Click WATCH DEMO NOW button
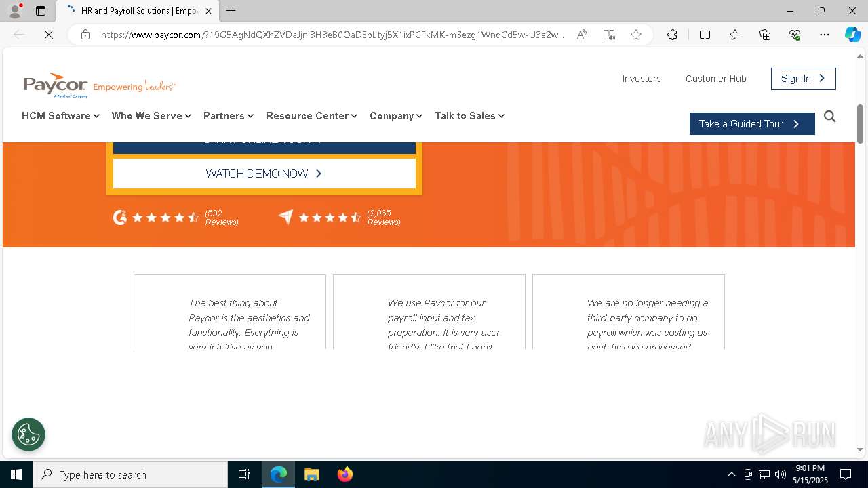Image resolution: width=868 pixels, height=488 pixels. coord(264,174)
